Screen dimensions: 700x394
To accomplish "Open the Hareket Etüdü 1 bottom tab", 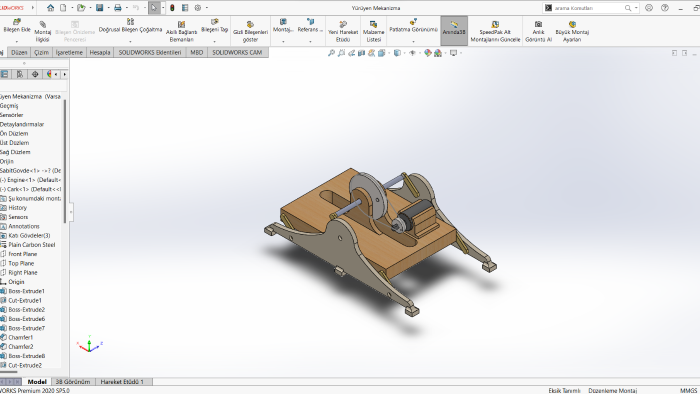I will [122, 382].
